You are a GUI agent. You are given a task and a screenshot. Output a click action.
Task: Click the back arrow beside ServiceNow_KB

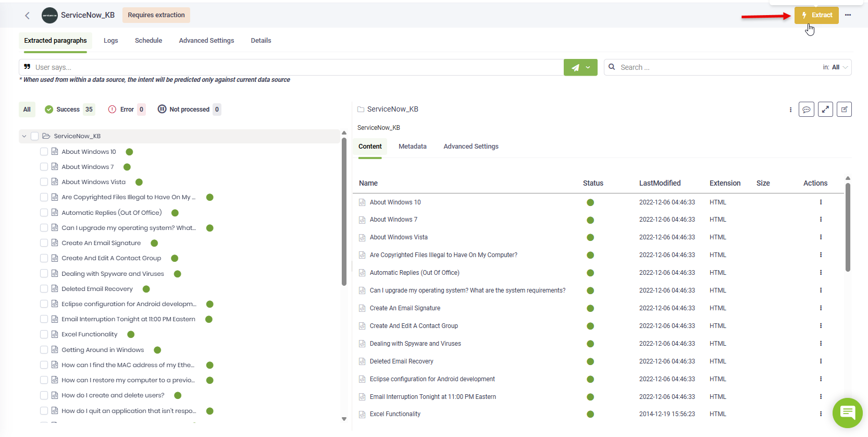tap(27, 16)
